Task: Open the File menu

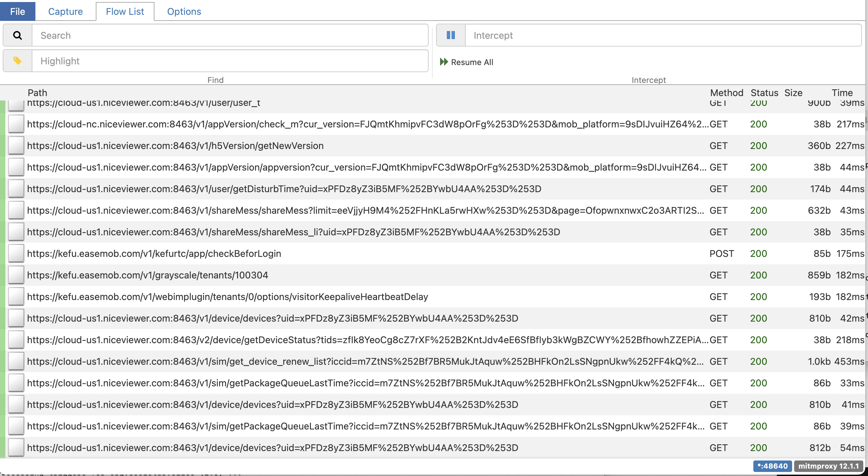Action: [x=18, y=11]
